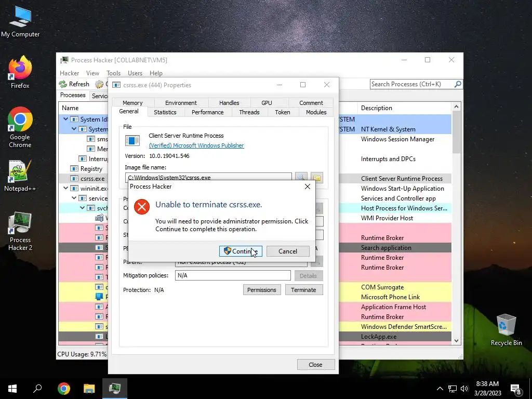Open the Help menu
This screenshot has height=399, width=532.
(x=156, y=73)
